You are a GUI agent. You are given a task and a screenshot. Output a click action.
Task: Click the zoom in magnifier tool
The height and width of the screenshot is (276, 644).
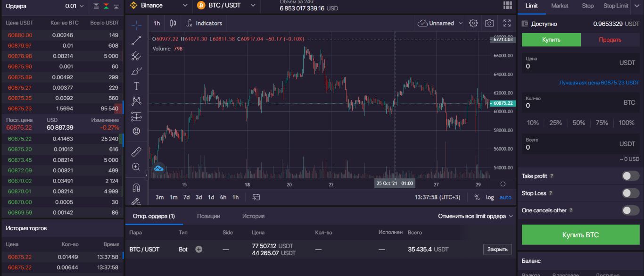136,167
